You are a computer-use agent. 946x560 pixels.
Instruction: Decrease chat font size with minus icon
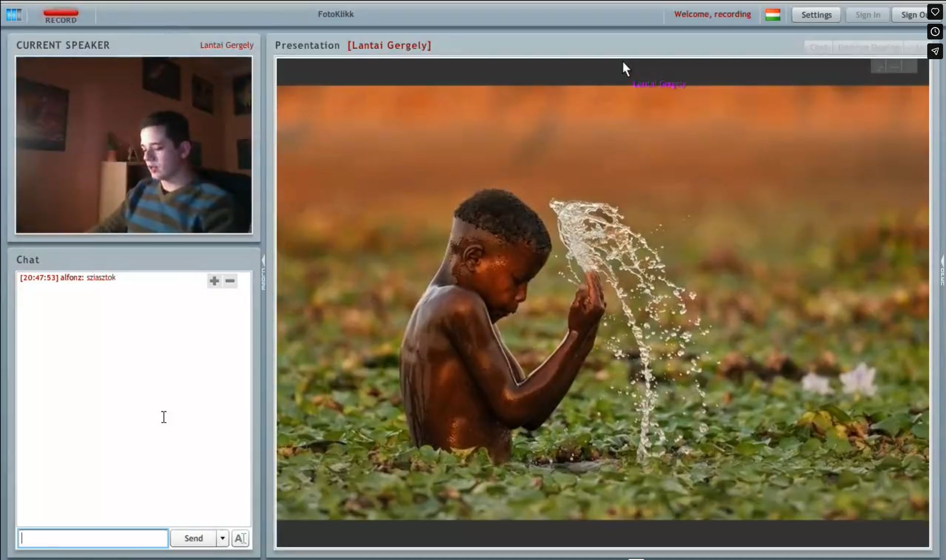(x=230, y=281)
